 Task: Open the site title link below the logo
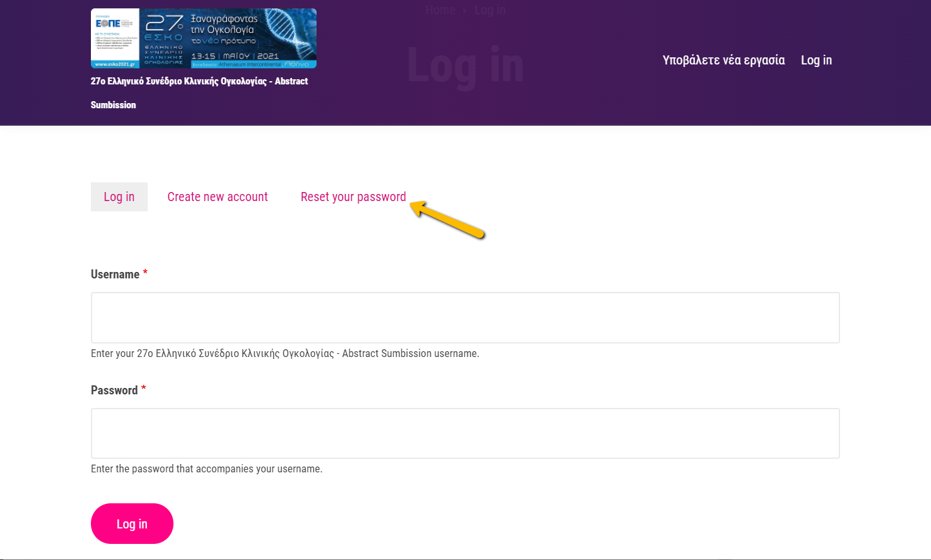coord(199,82)
